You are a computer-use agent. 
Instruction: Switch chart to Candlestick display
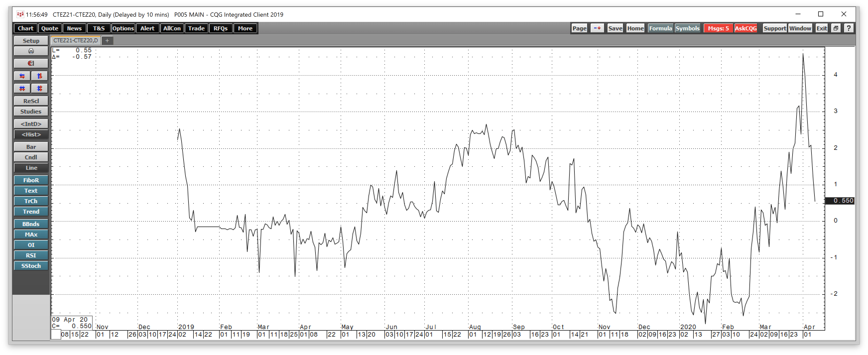(x=31, y=157)
